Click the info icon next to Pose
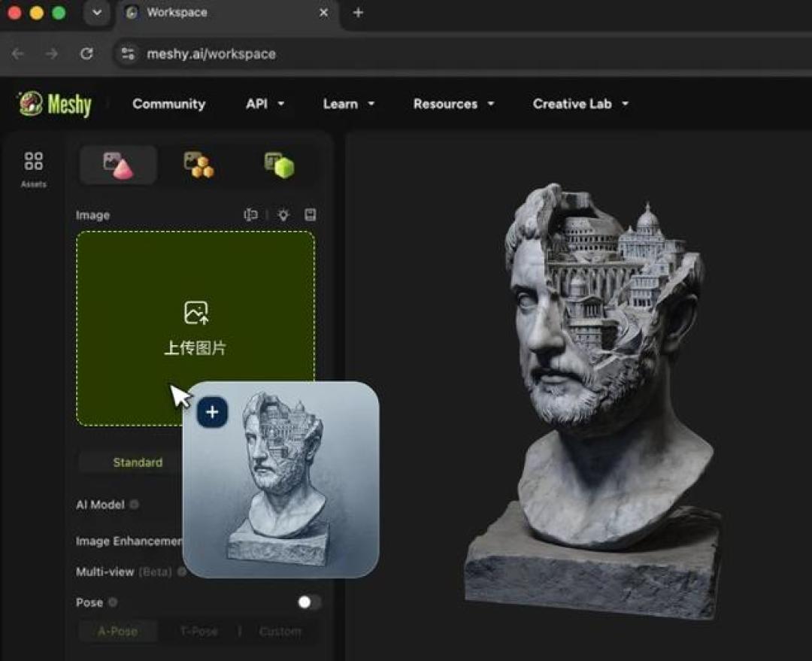 [113, 602]
